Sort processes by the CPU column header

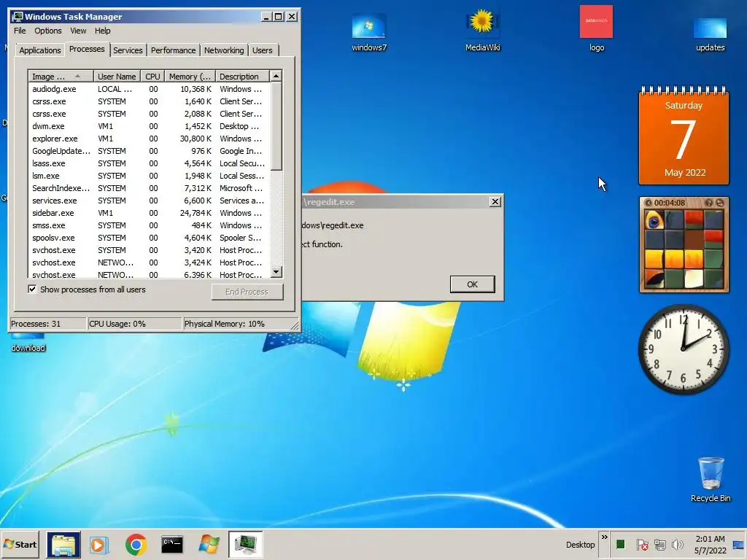click(152, 76)
